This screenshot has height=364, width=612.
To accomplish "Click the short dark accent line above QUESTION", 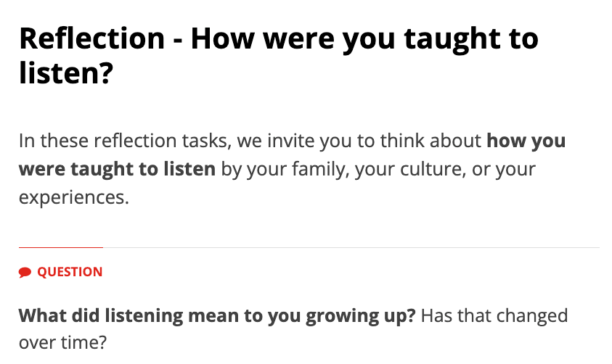I will (x=61, y=248).
